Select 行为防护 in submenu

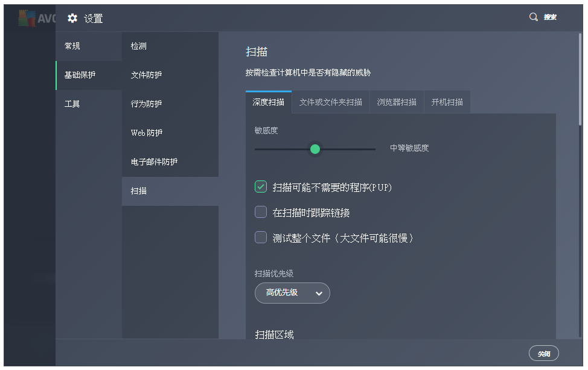[x=147, y=104]
